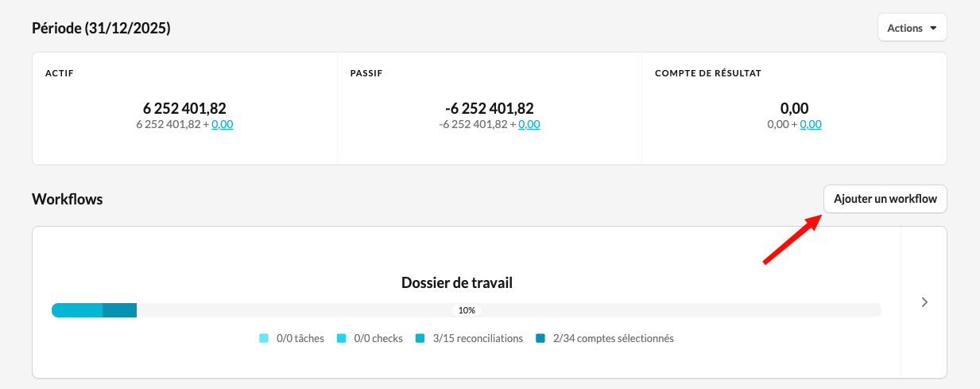Click the dark teal progress bar segment
The width and height of the screenshot is (980, 389).
pyautogui.click(x=120, y=310)
